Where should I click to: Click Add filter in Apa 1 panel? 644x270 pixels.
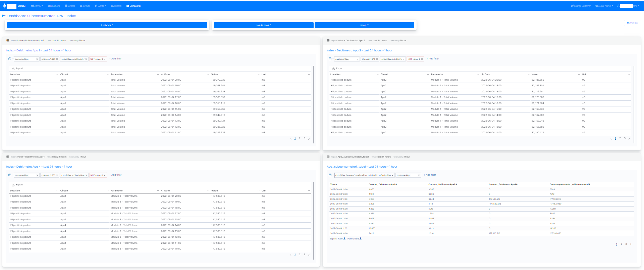116,59
